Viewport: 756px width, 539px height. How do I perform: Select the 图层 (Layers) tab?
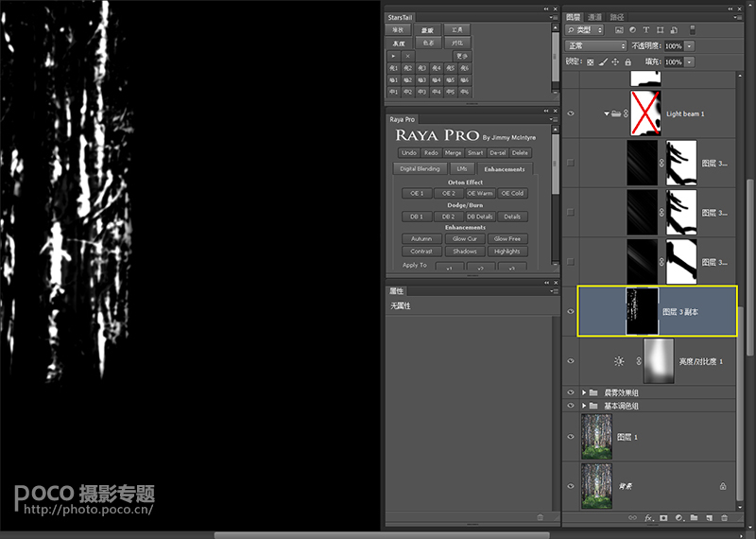574,17
